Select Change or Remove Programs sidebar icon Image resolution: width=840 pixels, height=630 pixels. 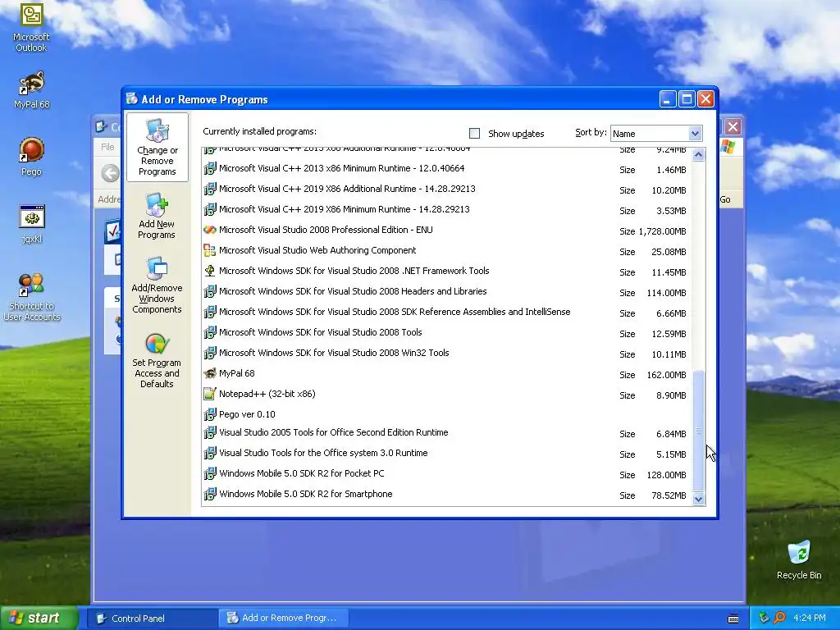point(157,148)
